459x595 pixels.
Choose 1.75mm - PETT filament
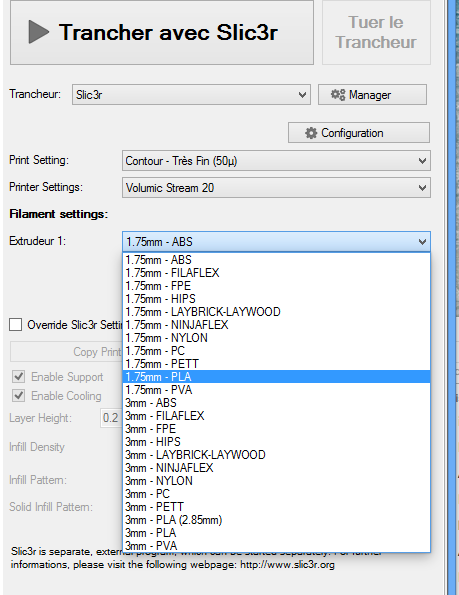(276, 364)
